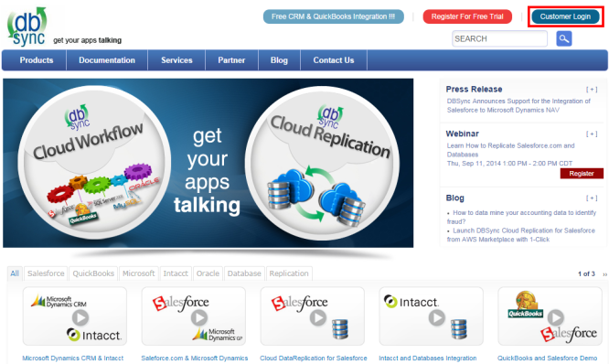Image resolution: width=609 pixels, height=364 pixels.
Task: Select the Database filter tab
Action: click(244, 273)
